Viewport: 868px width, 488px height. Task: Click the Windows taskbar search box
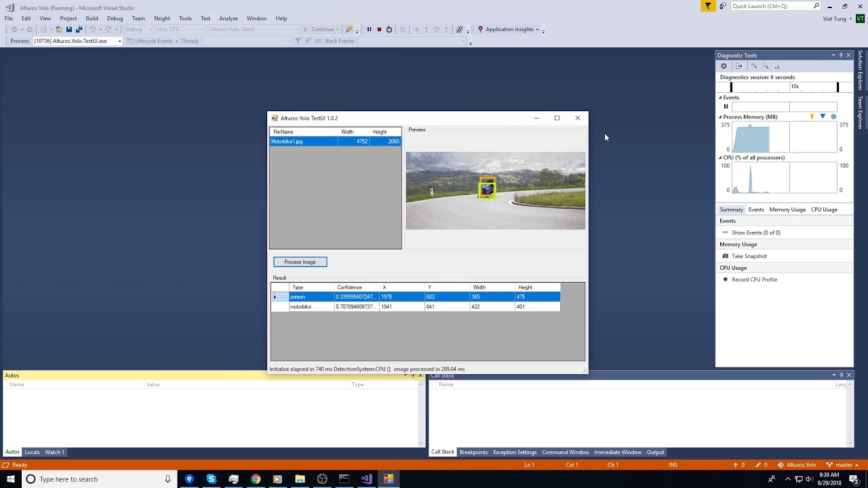click(x=98, y=479)
